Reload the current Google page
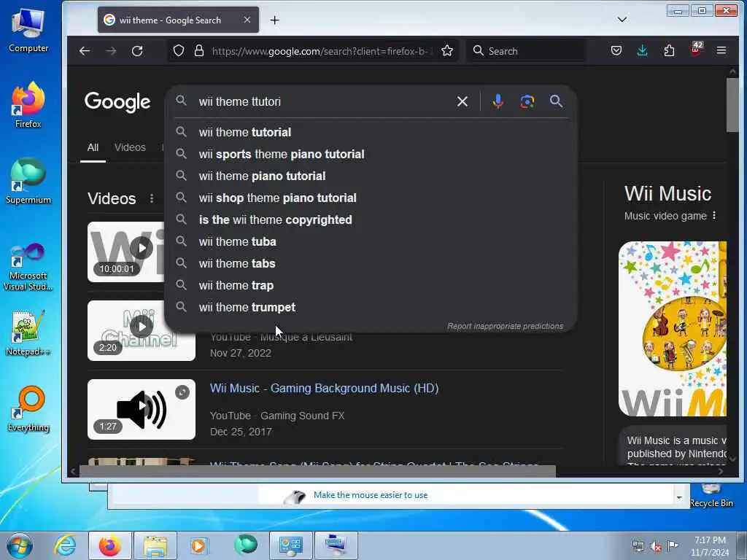Viewport: 747px width, 560px height. pos(137,51)
